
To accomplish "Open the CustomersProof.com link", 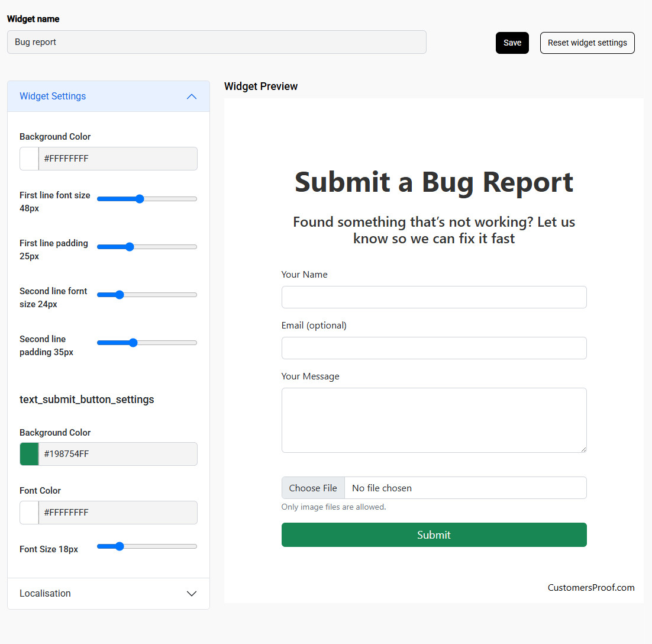I will (590, 587).
